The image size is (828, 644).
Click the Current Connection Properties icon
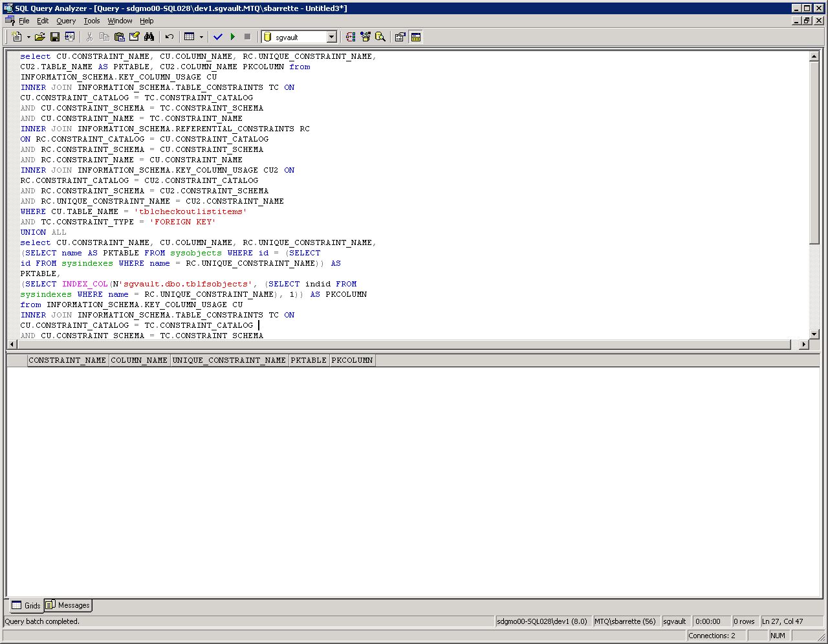[x=400, y=37]
